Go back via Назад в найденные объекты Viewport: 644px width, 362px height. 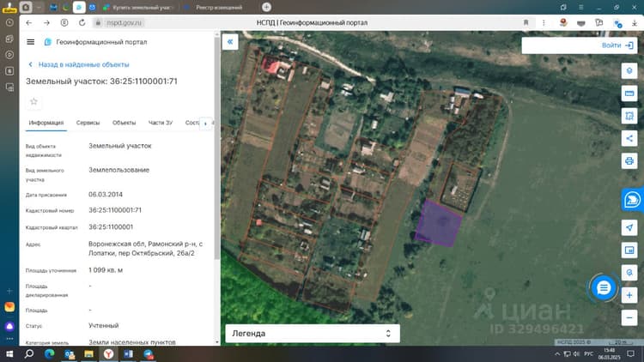[79, 64]
